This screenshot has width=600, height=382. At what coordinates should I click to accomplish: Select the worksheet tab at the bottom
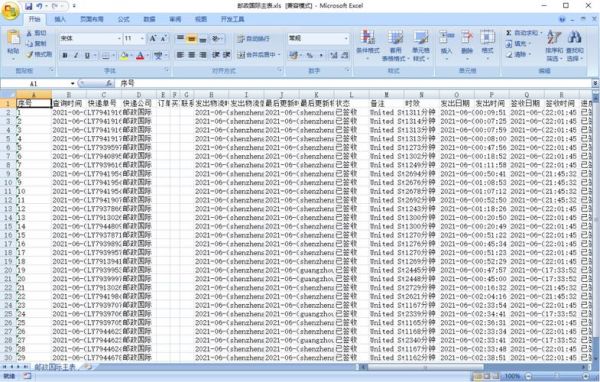(55, 367)
